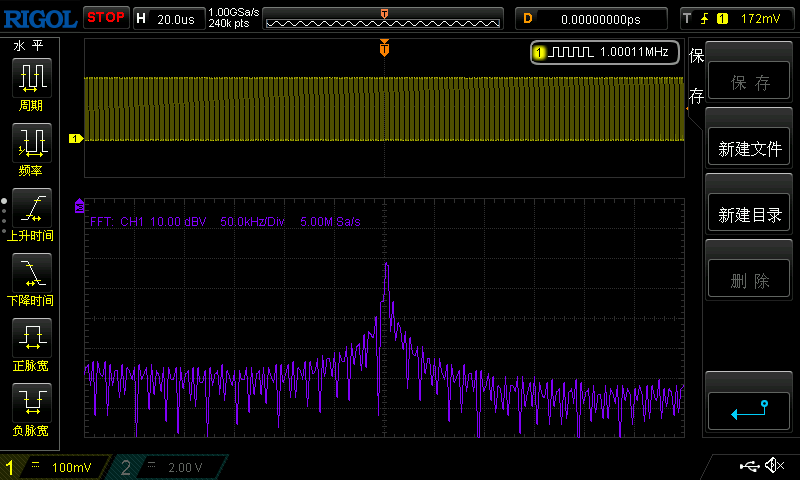Select the 保存 side menu tab
The width and height of the screenshot is (800, 480).
(x=696, y=79)
